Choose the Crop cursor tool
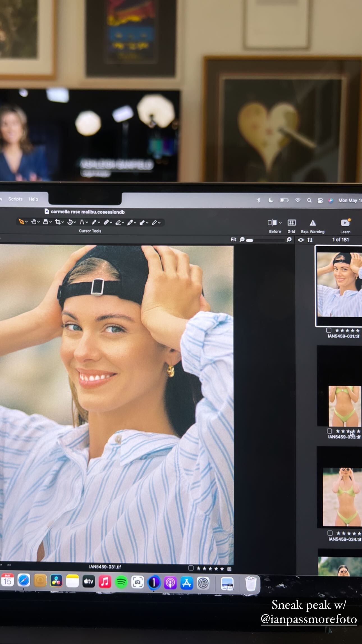The width and height of the screenshot is (362, 644). point(58,222)
